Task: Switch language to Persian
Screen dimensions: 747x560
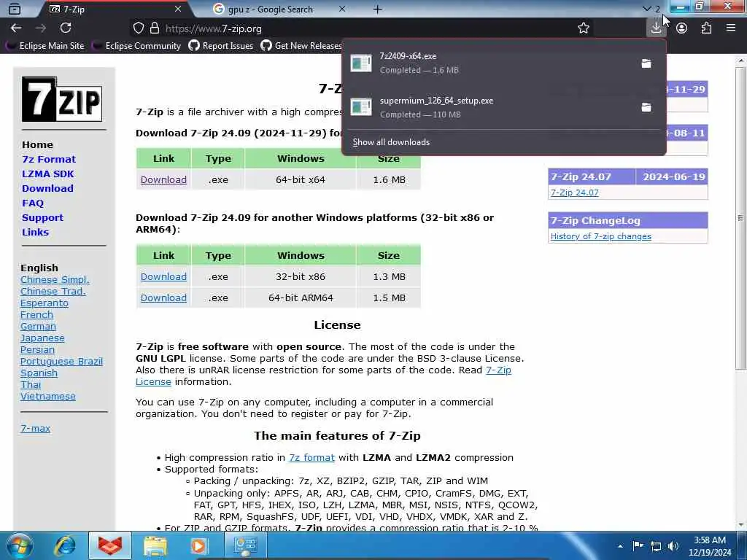Action: click(x=37, y=349)
